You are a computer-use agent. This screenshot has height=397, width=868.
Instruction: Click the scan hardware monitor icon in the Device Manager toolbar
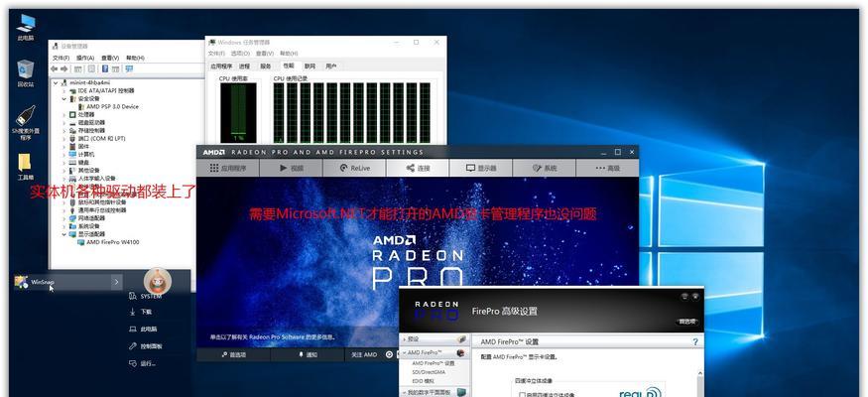(129, 69)
